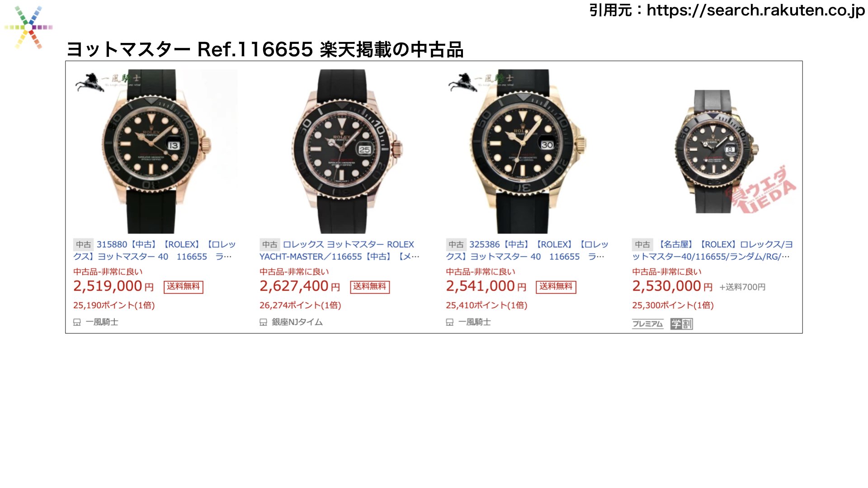Click the 中古 tag on the first listing

click(83, 244)
